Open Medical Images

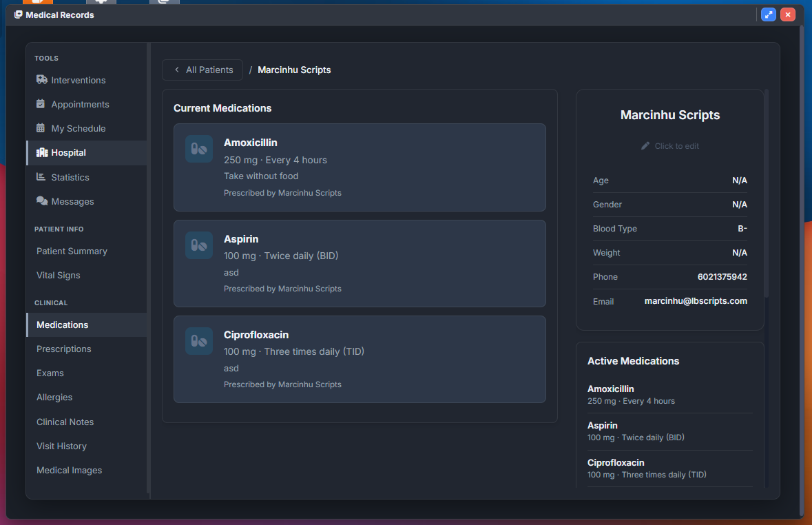(87, 470)
